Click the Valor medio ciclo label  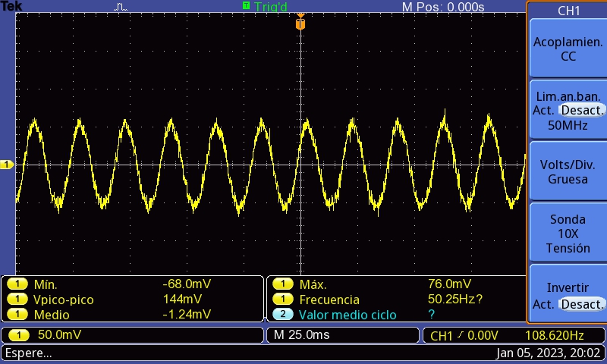(348, 315)
